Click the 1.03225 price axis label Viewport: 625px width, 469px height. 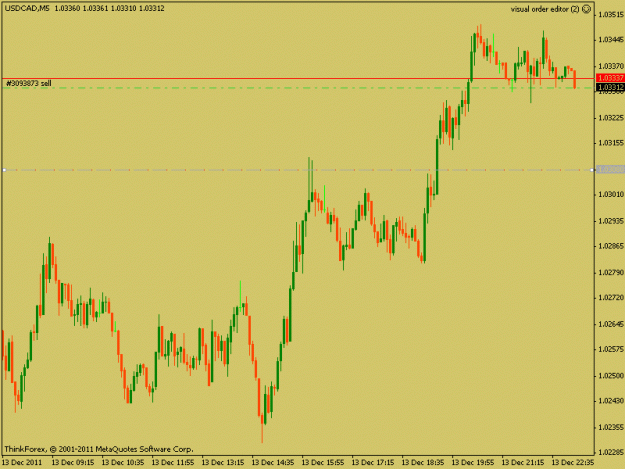click(611, 118)
